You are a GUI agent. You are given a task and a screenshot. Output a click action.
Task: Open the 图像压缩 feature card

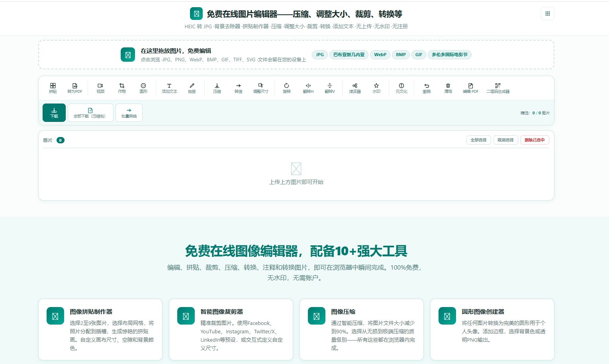362,329
